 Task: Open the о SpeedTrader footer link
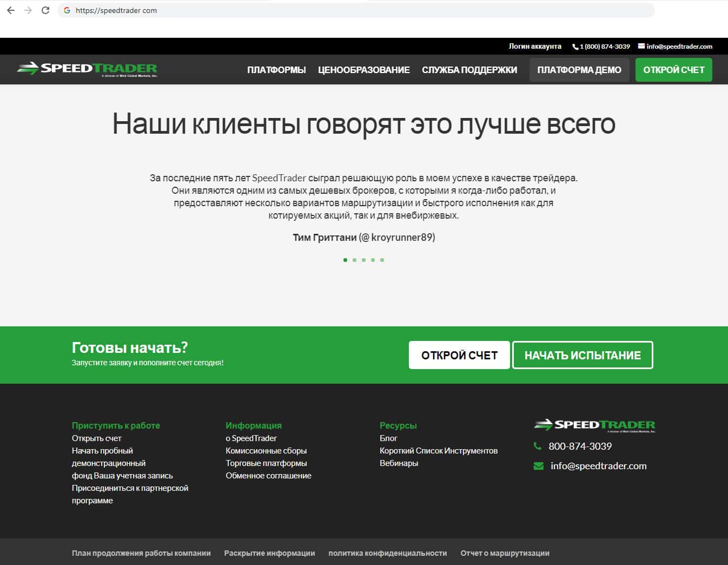251,438
